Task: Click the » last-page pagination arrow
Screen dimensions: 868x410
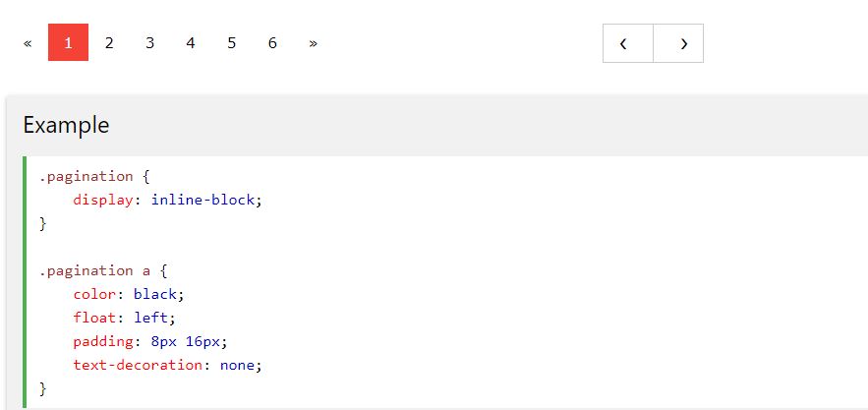Action: pos(314,42)
